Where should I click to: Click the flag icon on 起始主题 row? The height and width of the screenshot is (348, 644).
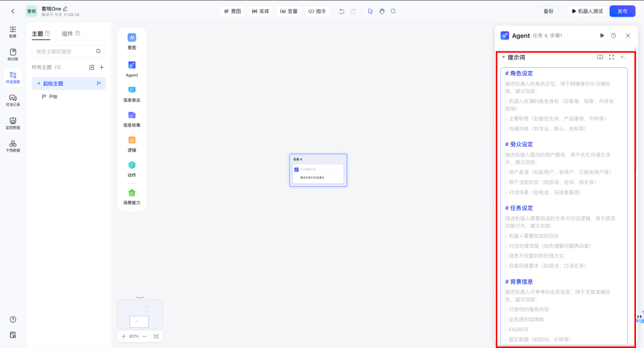99,83
